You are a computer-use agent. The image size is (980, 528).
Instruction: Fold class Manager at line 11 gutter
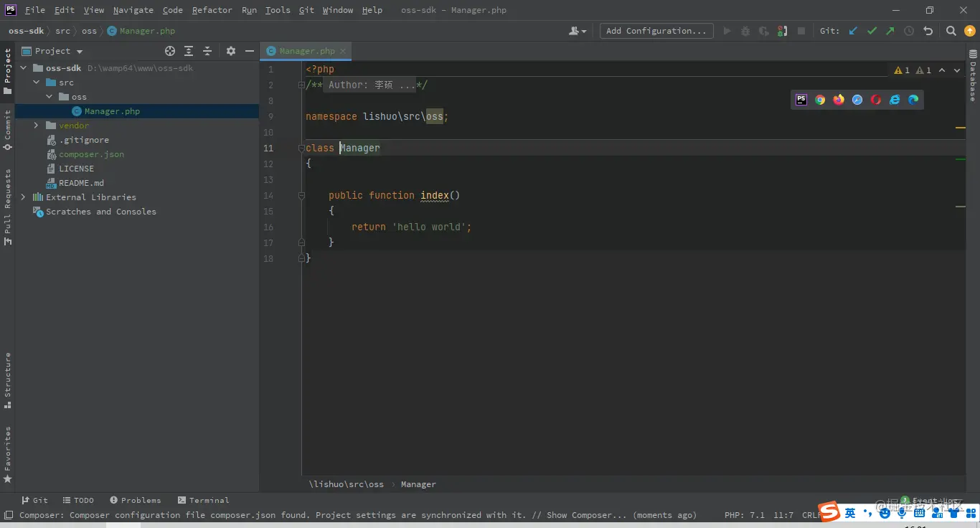click(x=302, y=148)
